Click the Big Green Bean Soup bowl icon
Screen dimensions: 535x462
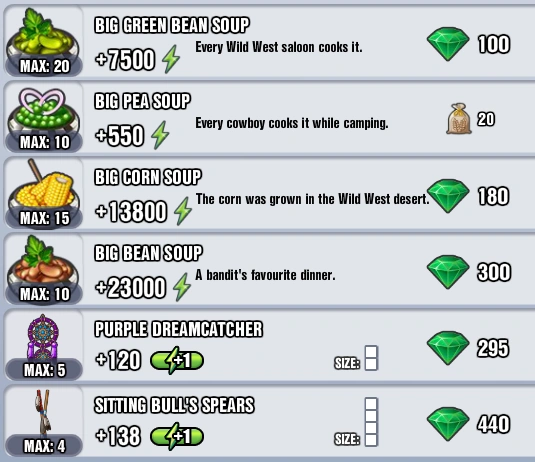(x=43, y=36)
